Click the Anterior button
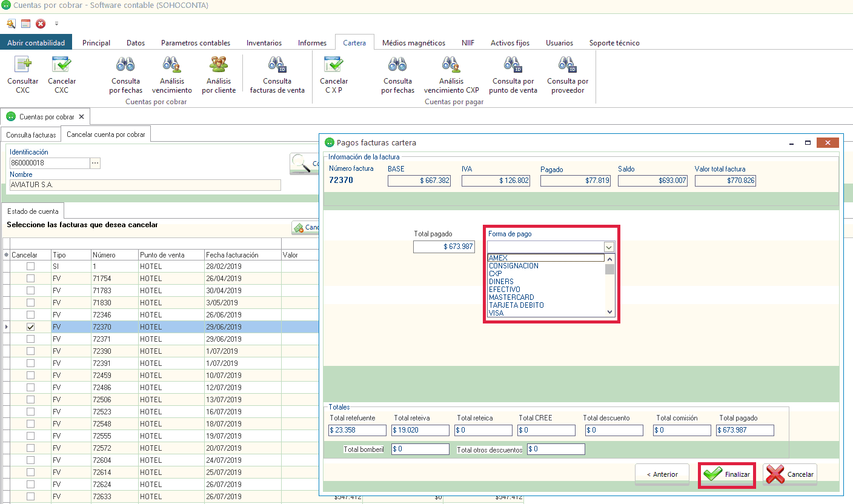Screen dimensions: 853x504 662,474
